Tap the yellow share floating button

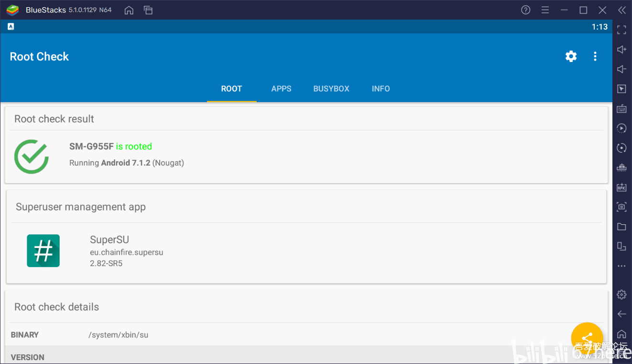[587, 338]
